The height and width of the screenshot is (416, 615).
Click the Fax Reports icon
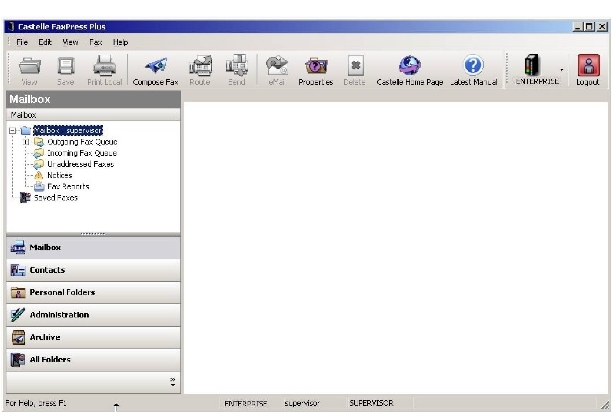(39, 186)
